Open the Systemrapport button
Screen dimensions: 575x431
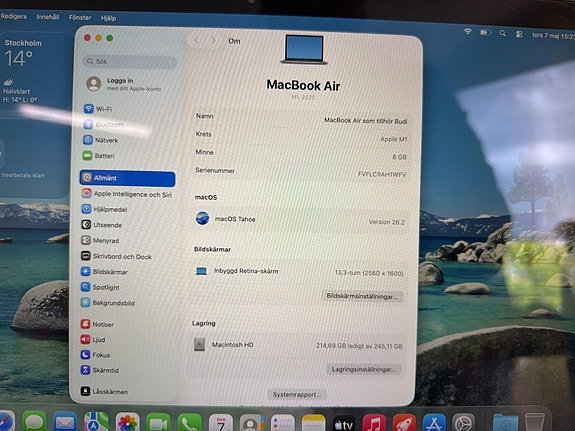click(296, 394)
